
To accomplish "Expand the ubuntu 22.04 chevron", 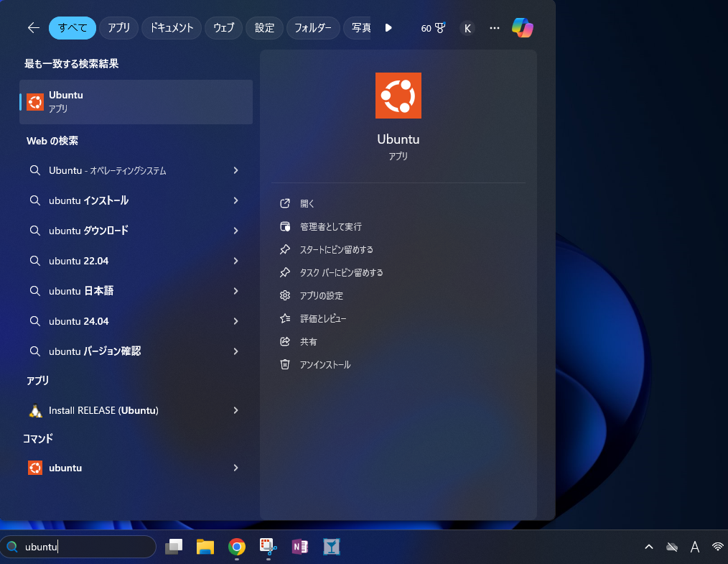I will click(x=236, y=261).
